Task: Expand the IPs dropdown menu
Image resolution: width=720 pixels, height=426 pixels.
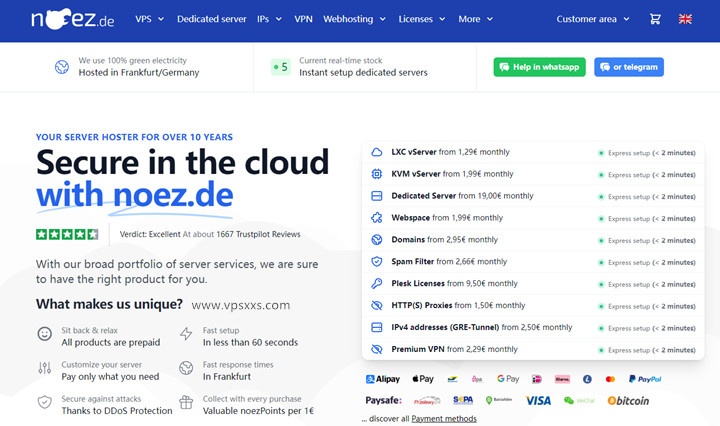Action: click(269, 19)
